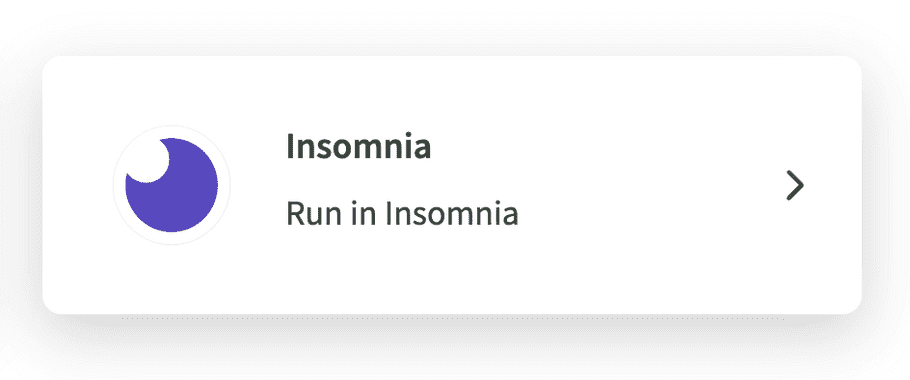This screenshot has height=380, width=910.
Task: Select the purple moon-shaped circle icon
Action: pyautogui.click(x=172, y=185)
